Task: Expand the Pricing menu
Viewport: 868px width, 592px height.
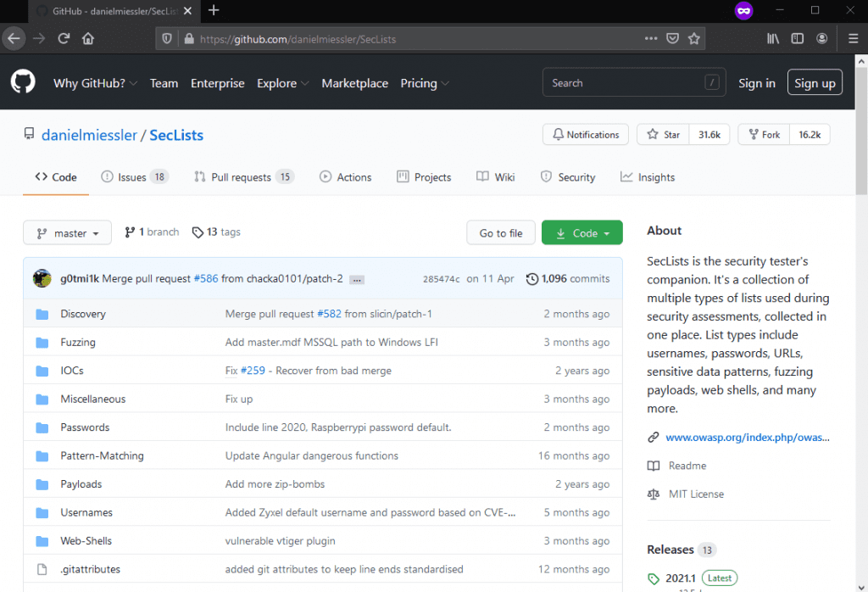Action: click(x=424, y=83)
